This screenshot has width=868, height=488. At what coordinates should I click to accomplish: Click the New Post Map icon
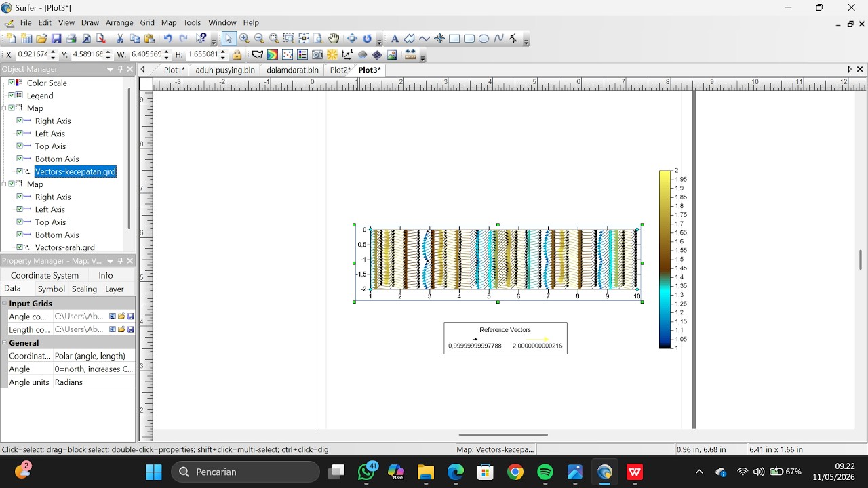pos(288,55)
